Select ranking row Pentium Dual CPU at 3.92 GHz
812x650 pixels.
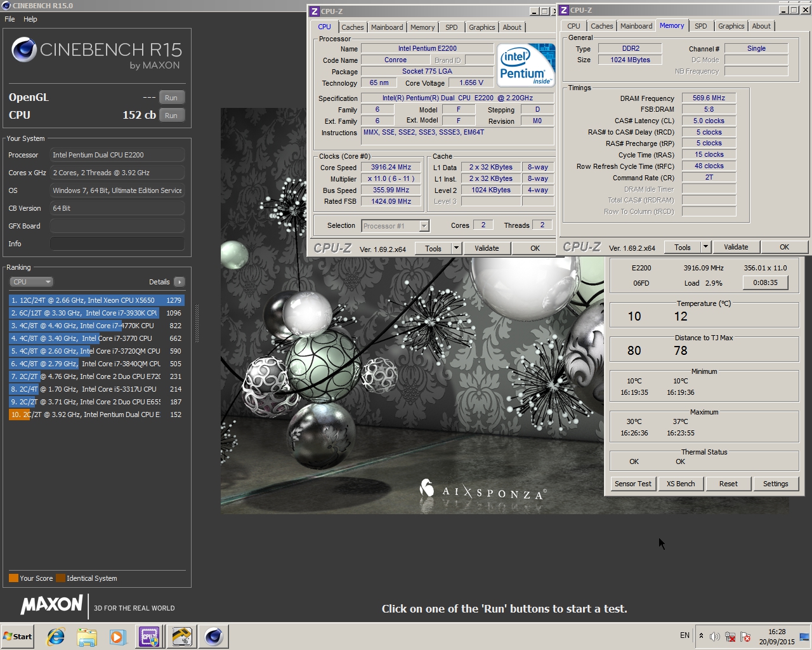coord(96,415)
